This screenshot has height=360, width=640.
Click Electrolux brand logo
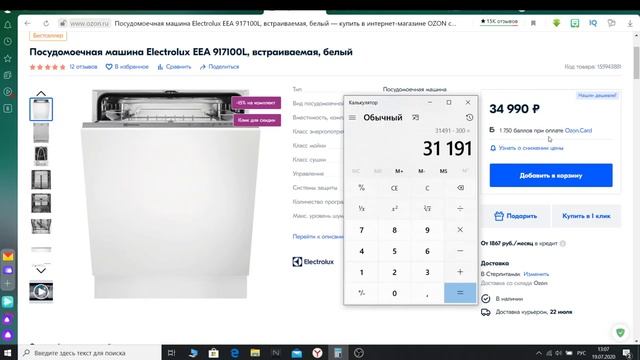313,262
